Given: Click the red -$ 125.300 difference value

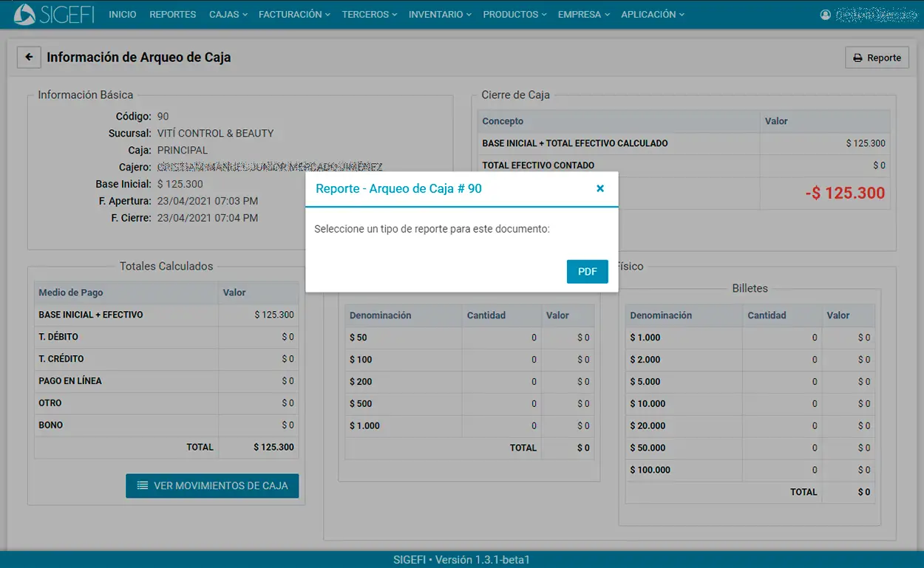Looking at the screenshot, I should coord(844,194).
